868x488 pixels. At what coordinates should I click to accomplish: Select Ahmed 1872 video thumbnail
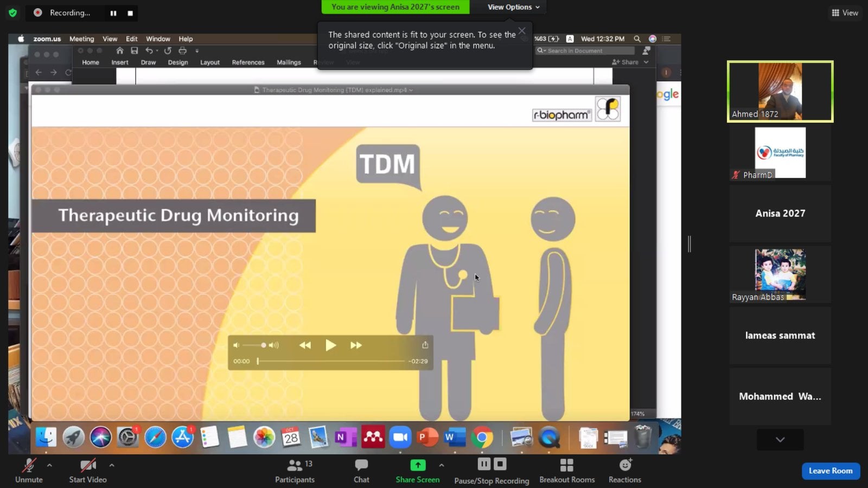pyautogui.click(x=780, y=91)
